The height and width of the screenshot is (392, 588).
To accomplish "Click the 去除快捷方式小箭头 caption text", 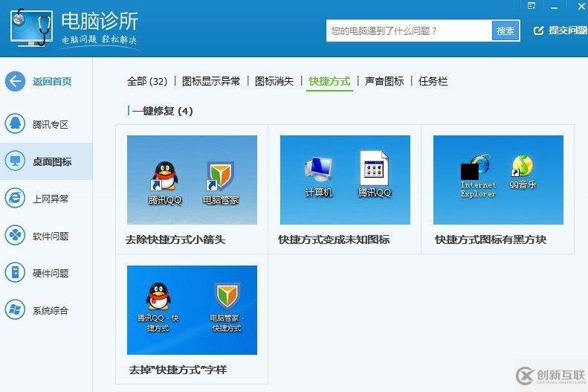I will tap(175, 240).
